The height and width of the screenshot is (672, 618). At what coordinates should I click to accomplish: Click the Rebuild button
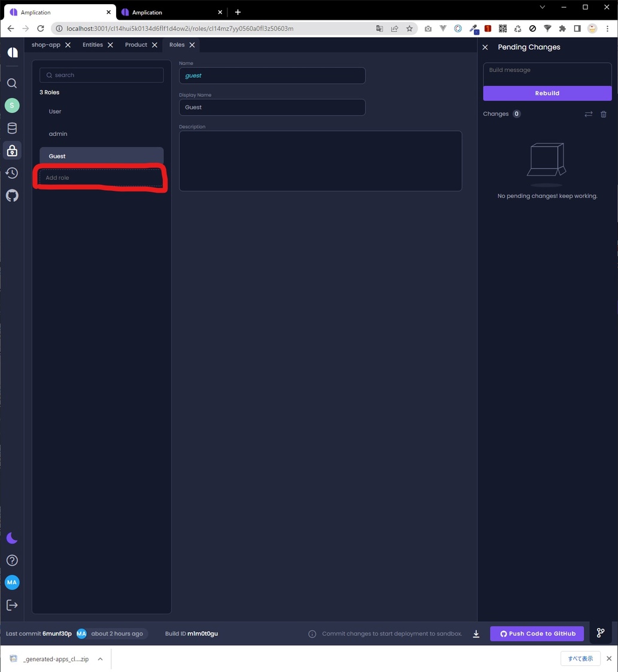pyautogui.click(x=547, y=93)
